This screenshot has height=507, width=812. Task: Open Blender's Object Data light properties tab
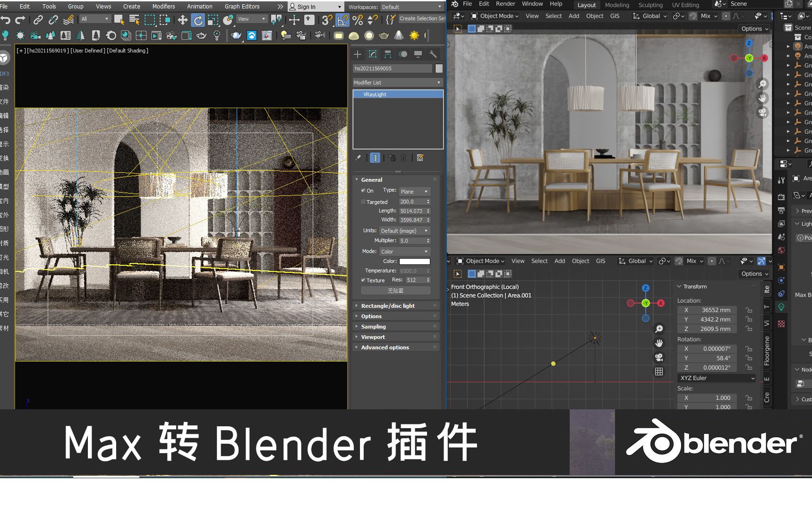(781, 307)
